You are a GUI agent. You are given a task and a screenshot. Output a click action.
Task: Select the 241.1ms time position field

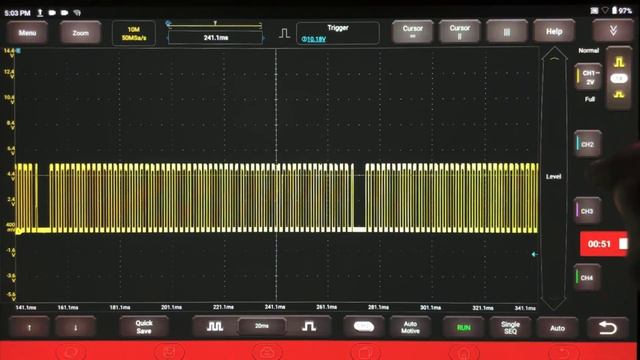(216, 38)
